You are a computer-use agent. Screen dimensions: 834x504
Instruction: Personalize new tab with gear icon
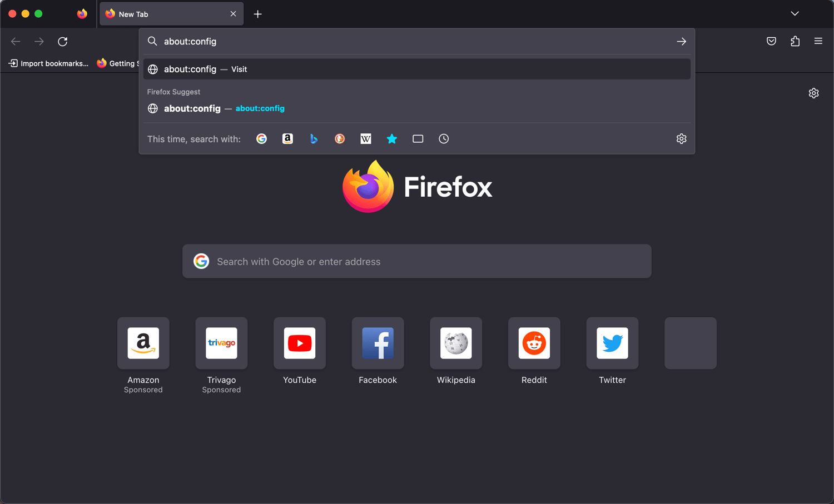click(x=813, y=93)
